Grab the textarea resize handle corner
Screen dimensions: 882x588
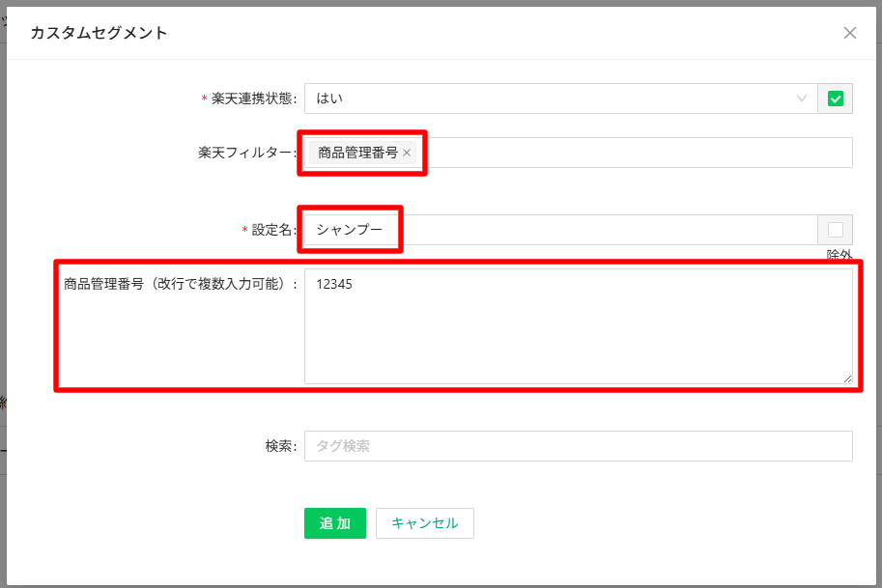[x=848, y=379]
